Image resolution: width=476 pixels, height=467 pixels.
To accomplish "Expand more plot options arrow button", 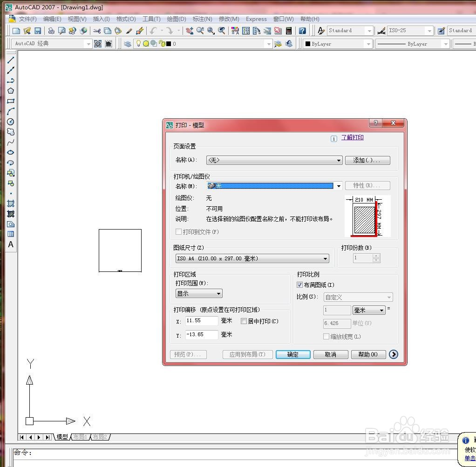I will pos(394,354).
